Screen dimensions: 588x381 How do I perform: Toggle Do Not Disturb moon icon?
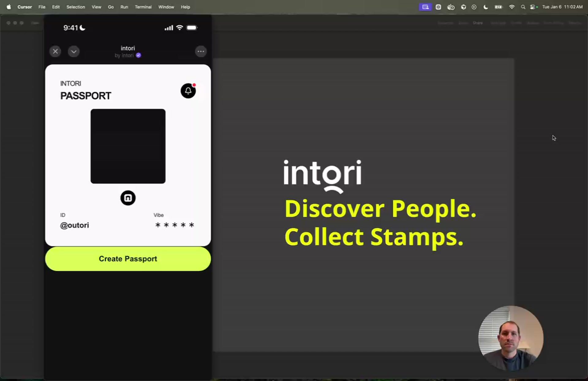pos(485,7)
